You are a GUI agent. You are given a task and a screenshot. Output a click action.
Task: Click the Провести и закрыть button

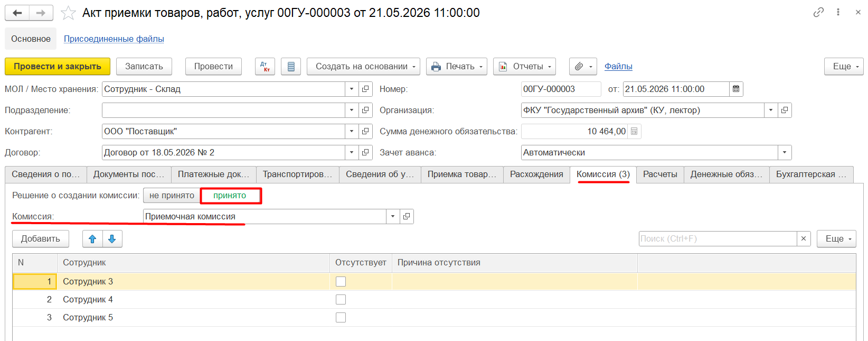tap(58, 67)
